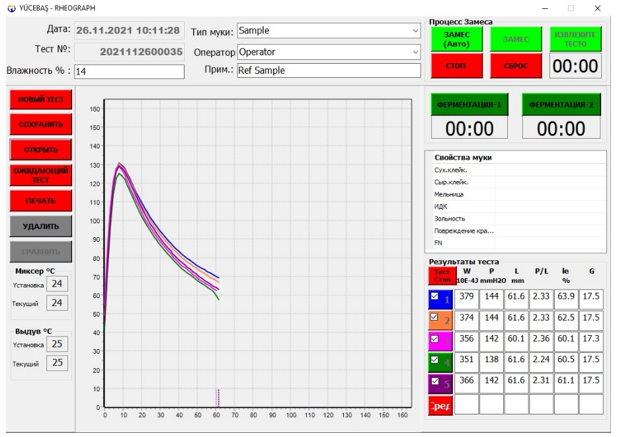Click the dotted marker on the chart axis
The width and height of the screenshot is (618, 437).
217,398
